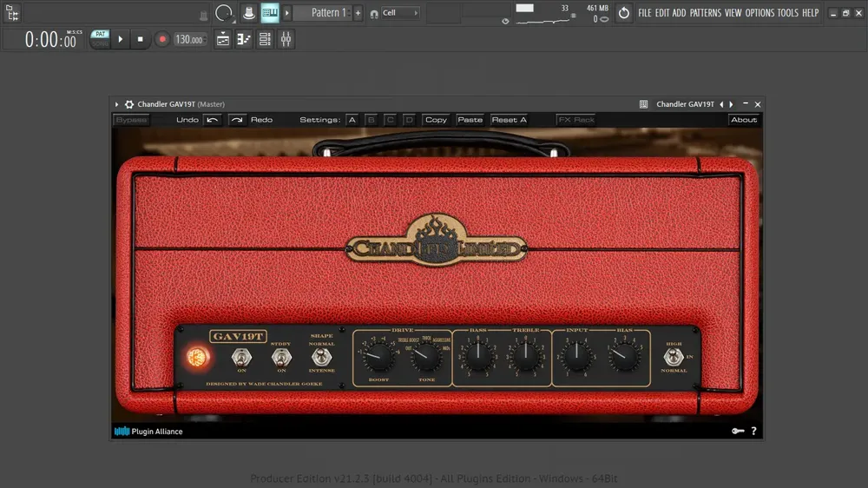Open the PATTERNS menu
This screenshot has height=488, width=868.
[x=705, y=13]
